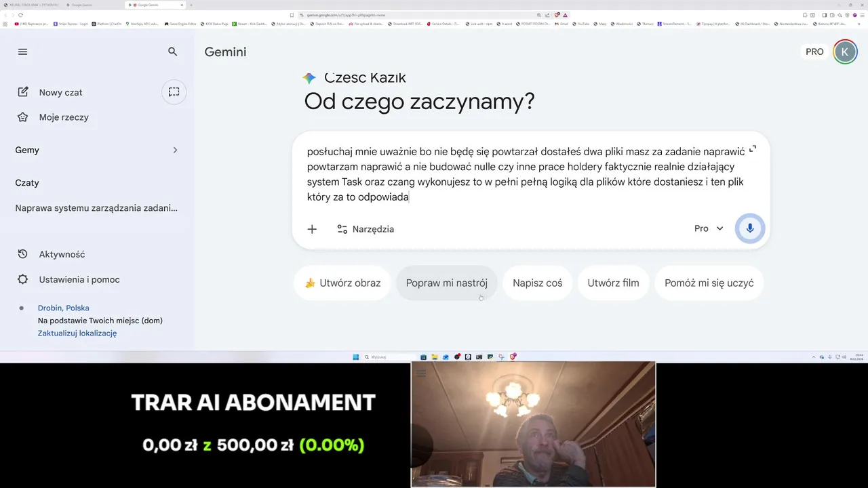The height and width of the screenshot is (488, 868).
Task: Click the PRO badge in the header
Action: click(814, 52)
